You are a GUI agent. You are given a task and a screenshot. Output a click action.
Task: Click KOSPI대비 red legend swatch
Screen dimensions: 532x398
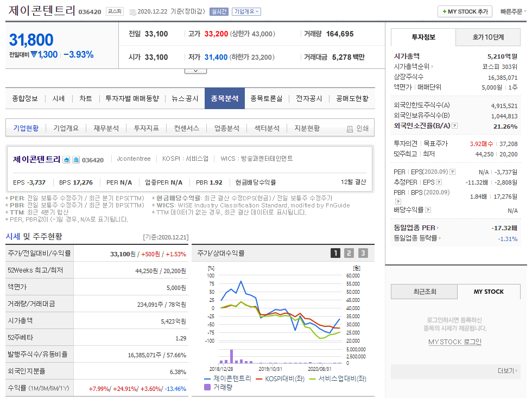[x=259, y=379]
